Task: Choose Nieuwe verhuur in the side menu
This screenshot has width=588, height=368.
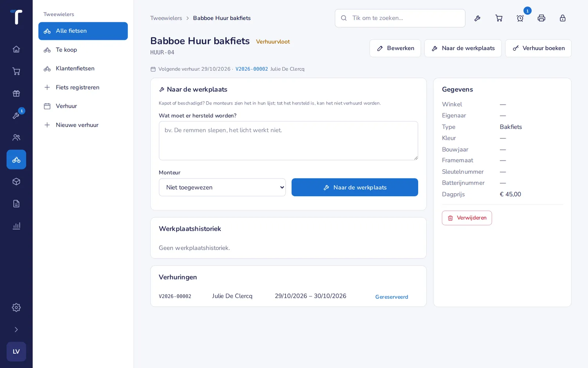Action: (83, 125)
